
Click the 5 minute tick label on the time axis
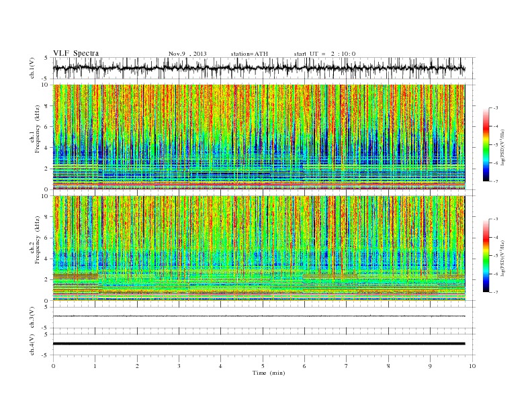[x=263, y=366]
